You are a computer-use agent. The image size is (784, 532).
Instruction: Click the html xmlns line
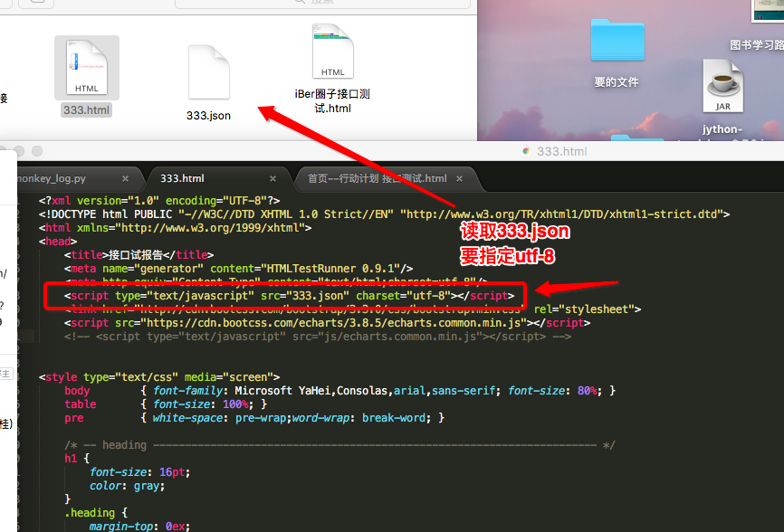click(x=175, y=228)
